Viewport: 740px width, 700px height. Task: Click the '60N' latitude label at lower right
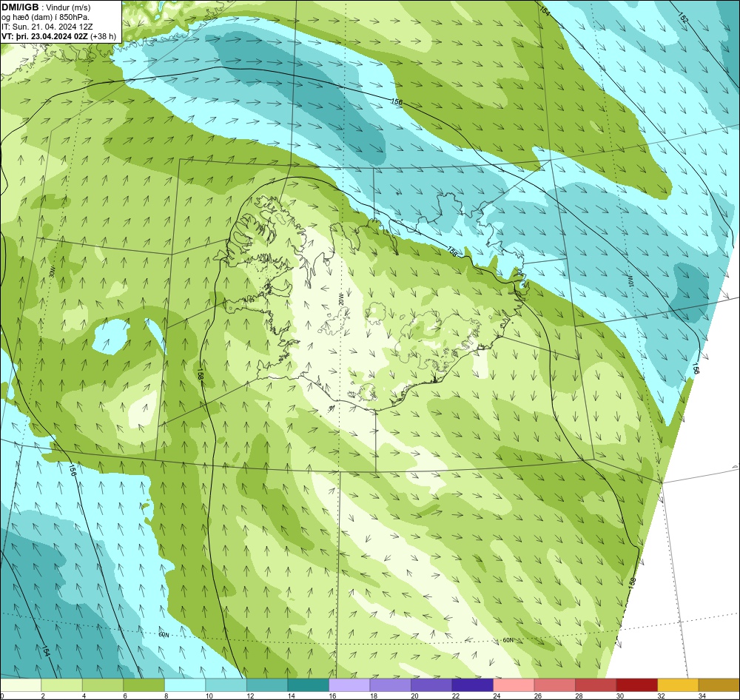click(508, 641)
